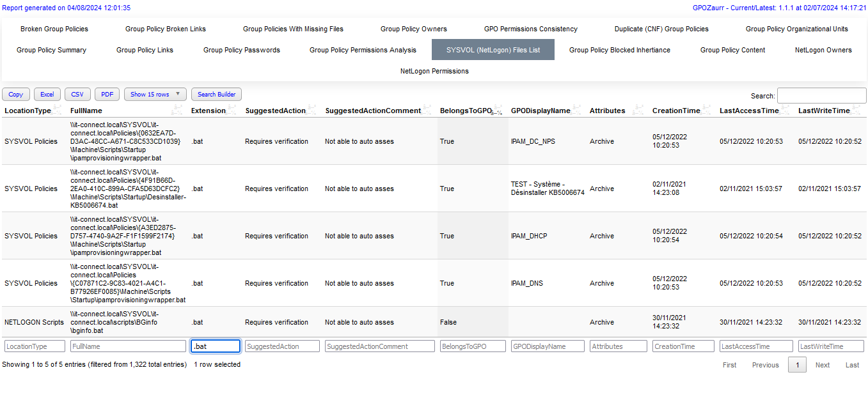Sort by CreationTime using header icon
868x409 pixels.
point(706,110)
